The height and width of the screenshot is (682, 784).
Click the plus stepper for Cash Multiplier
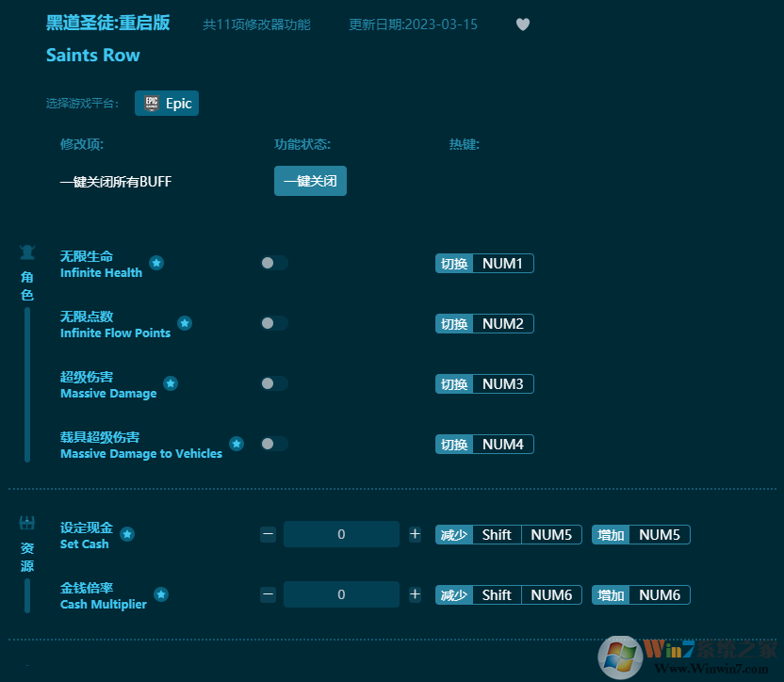[415, 594]
